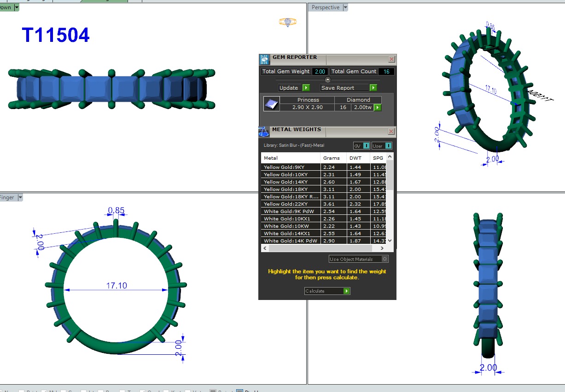
Task: Click the Update button label
Action: pyautogui.click(x=289, y=88)
